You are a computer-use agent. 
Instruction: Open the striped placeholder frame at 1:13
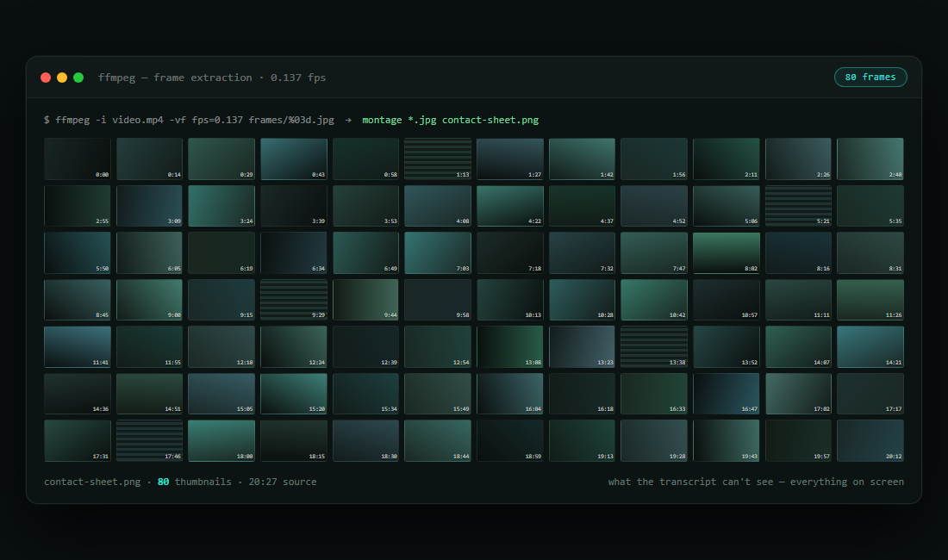438,159
